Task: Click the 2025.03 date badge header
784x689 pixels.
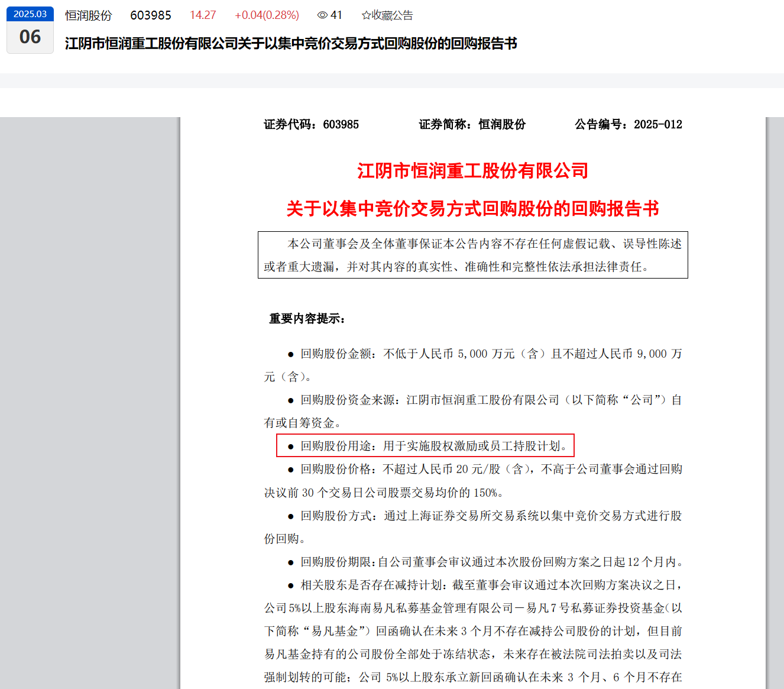Action: click(30, 14)
